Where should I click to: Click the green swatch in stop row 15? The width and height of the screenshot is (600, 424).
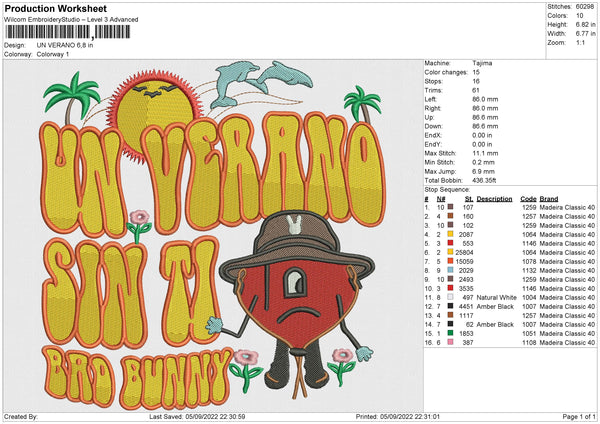pos(450,333)
